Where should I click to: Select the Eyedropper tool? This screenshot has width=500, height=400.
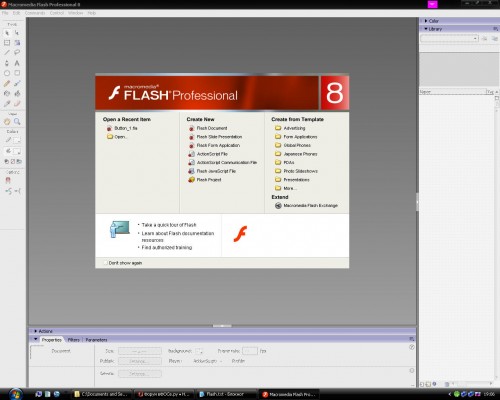pyautogui.click(x=7, y=104)
